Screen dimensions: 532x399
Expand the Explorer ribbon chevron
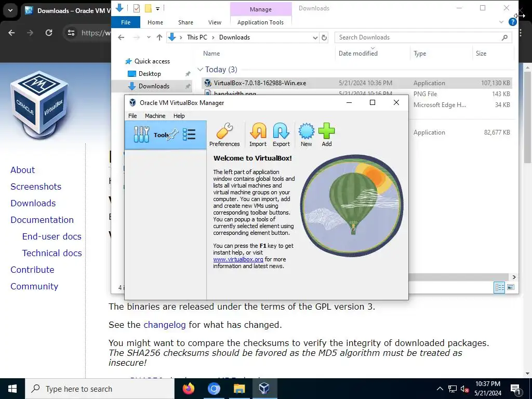(501, 22)
